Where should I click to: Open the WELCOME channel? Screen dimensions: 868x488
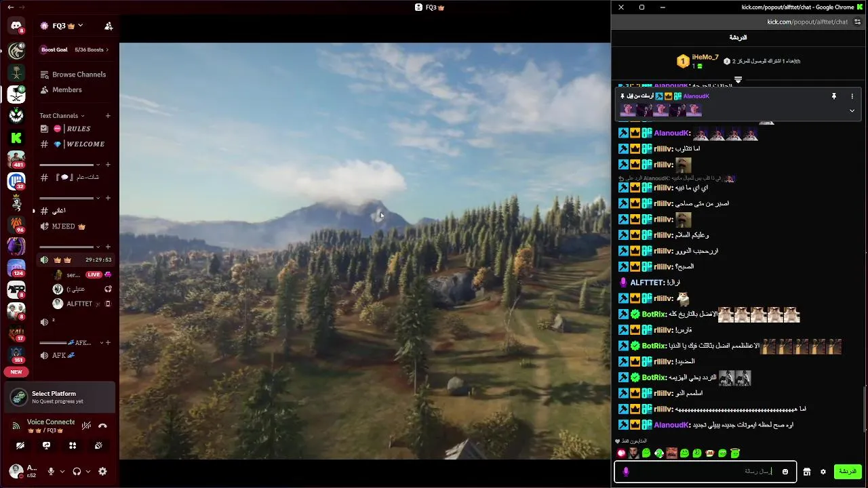[x=74, y=144]
